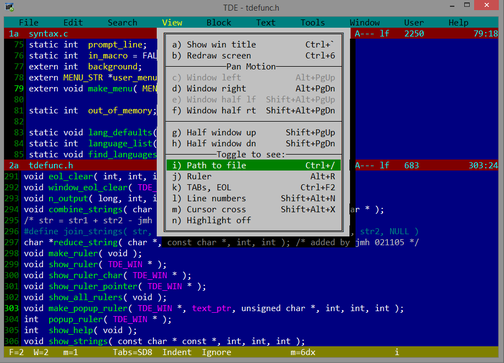Click 'make_popup_ruler' function name
The width and height of the screenshot is (504, 363).
(x=88, y=308)
